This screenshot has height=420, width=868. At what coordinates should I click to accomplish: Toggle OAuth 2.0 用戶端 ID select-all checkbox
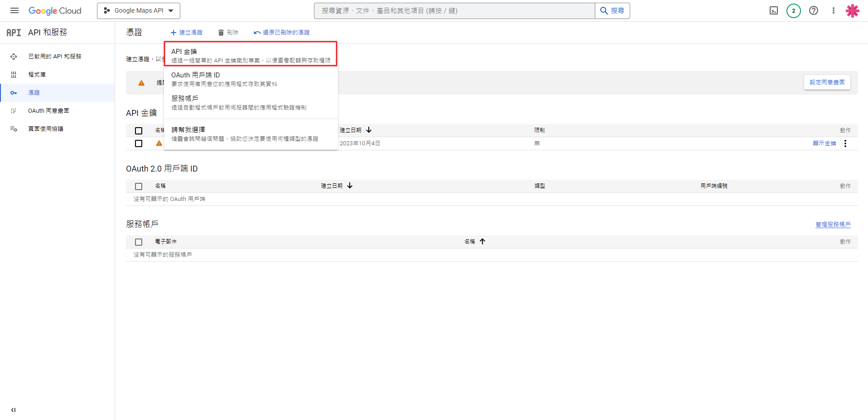139,186
